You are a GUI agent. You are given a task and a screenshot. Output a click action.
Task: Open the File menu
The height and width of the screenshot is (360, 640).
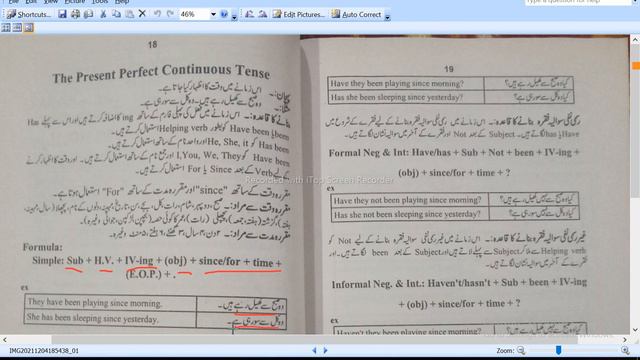(x=13, y=2)
